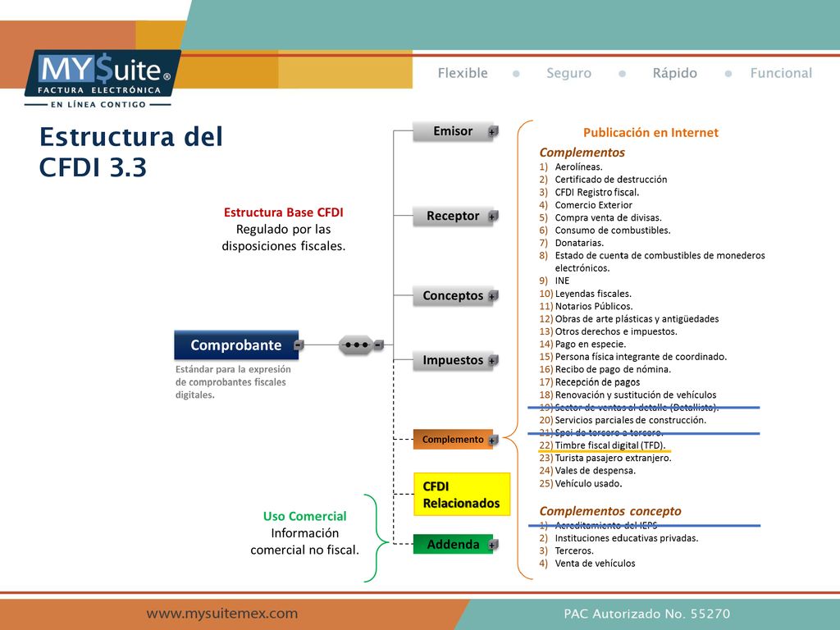Screen dimensions: 840x630
Task: Click list item 'Comercio Exterior'
Action: tap(594, 205)
